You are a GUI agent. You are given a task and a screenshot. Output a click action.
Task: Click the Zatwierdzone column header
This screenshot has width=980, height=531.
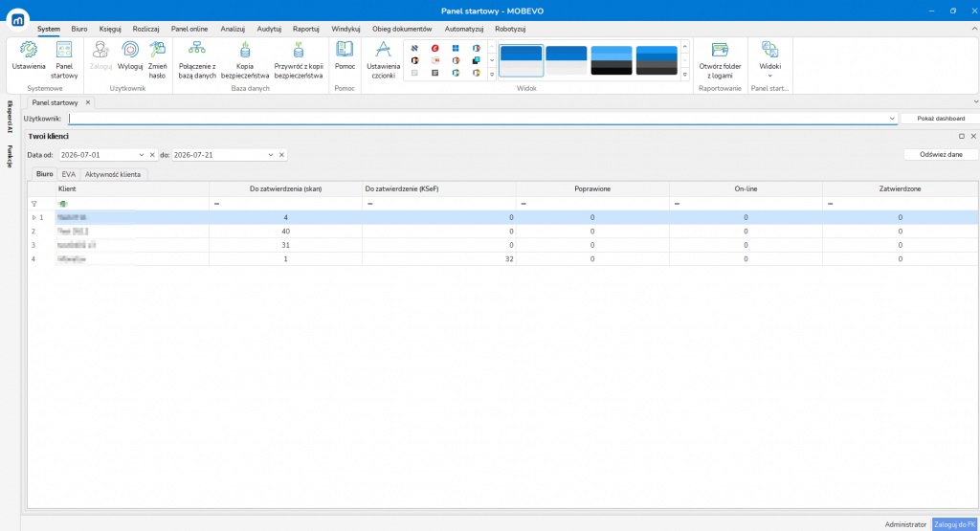[900, 188]
